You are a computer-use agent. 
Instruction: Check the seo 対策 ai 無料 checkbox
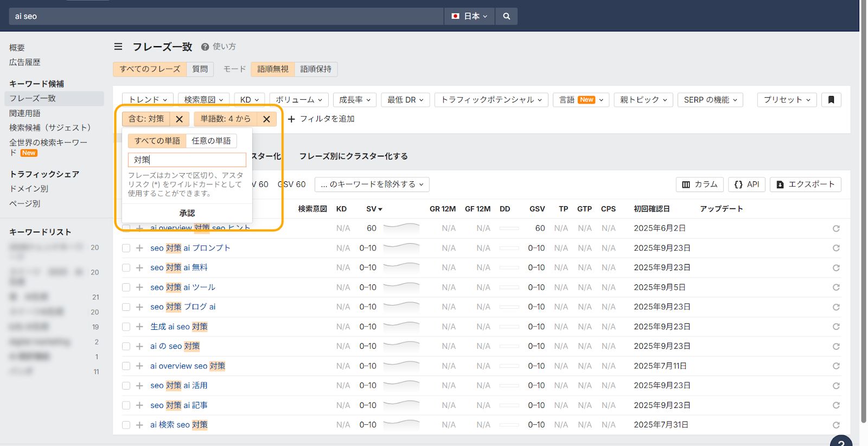[126, 267]
